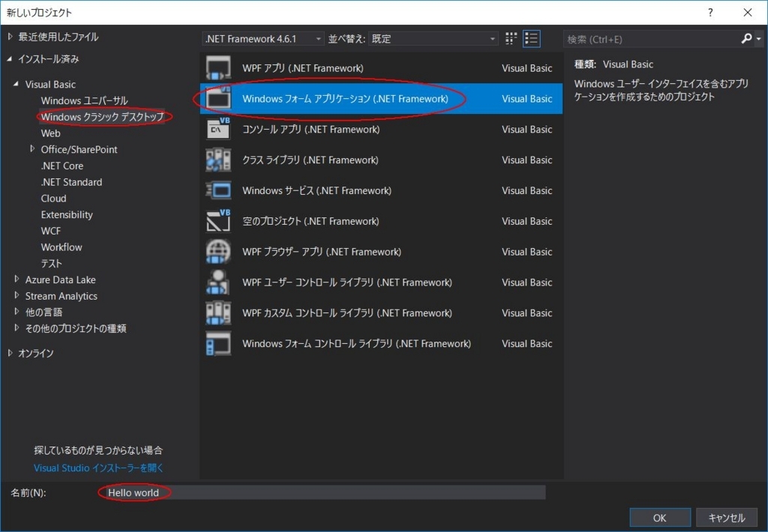
Task: Collapse the インストール済み node
Action: [x=10, y=59]
